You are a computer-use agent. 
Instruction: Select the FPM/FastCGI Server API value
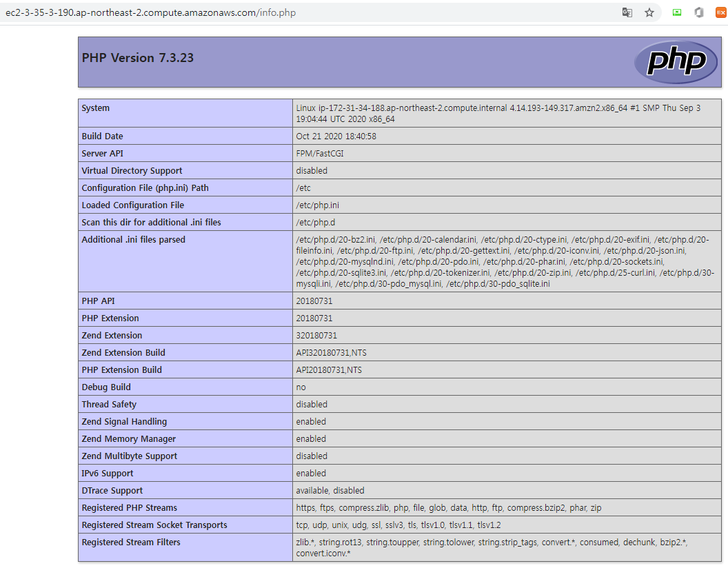320,153
